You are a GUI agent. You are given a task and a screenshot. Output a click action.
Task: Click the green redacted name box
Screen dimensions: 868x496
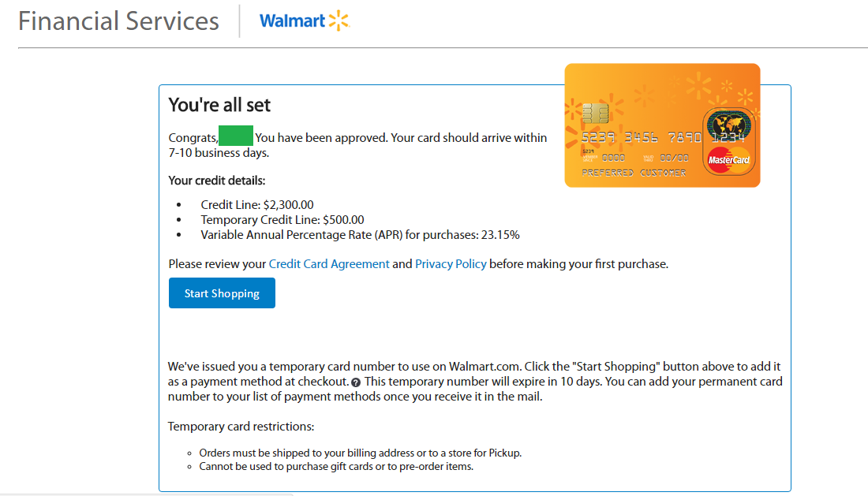(235, 136)
